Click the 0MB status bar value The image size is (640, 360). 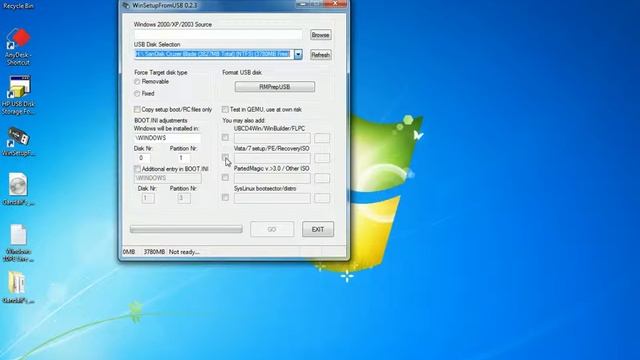129,252
